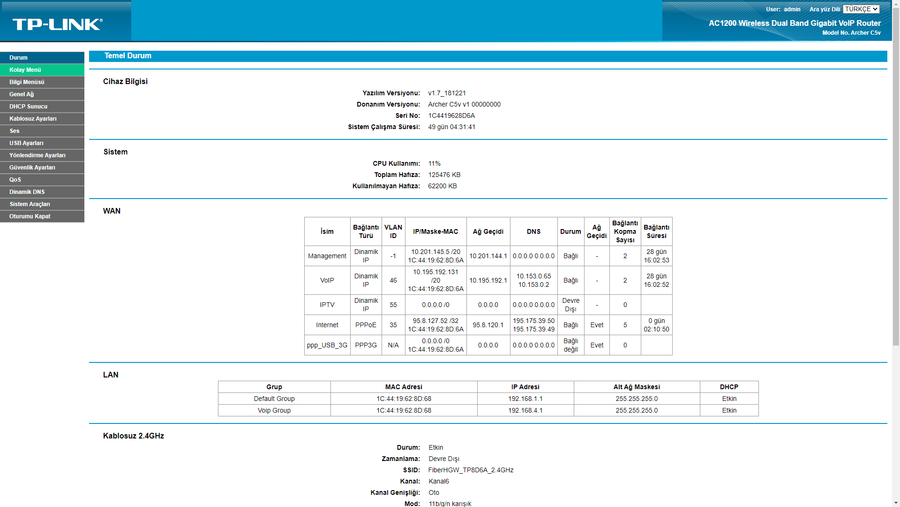Click the Kablosuz 2.4GHz section heading

[133, 436]
